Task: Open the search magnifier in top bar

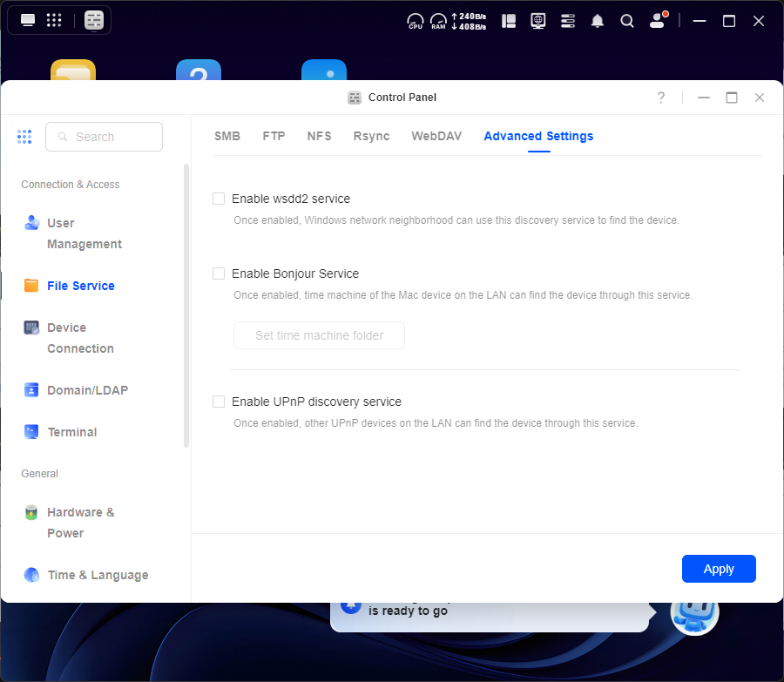Action: pyautogui.click(x=627, y=21)
